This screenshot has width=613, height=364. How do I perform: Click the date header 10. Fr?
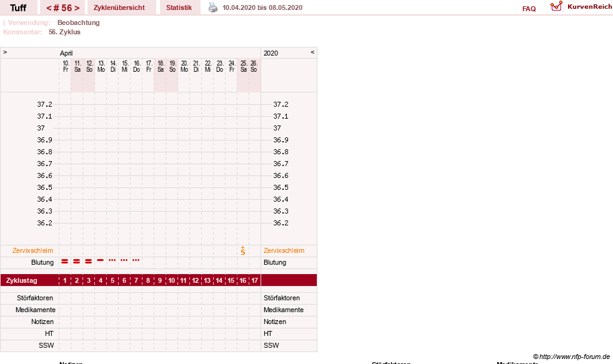pos(66,66)
